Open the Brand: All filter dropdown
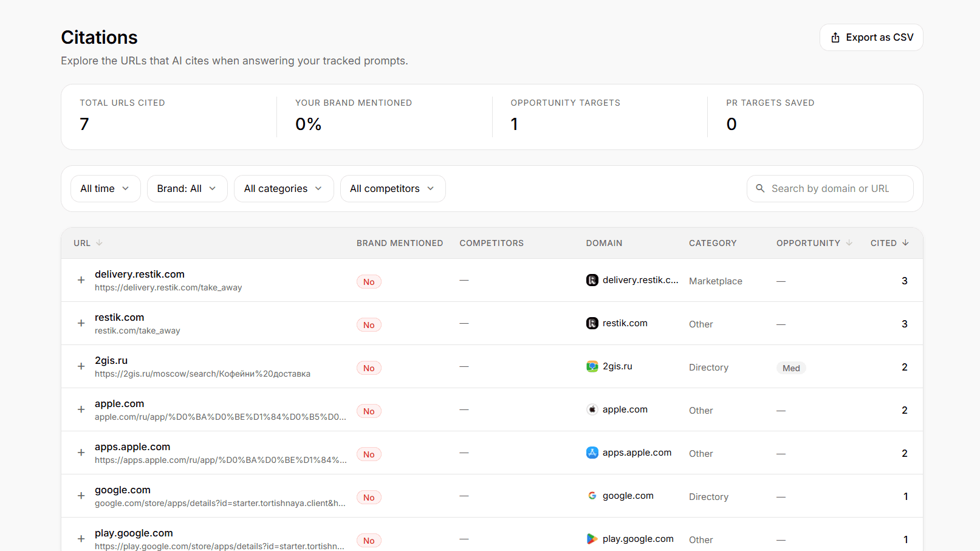Screen dimensions: 980x551 tap(187, 188)
